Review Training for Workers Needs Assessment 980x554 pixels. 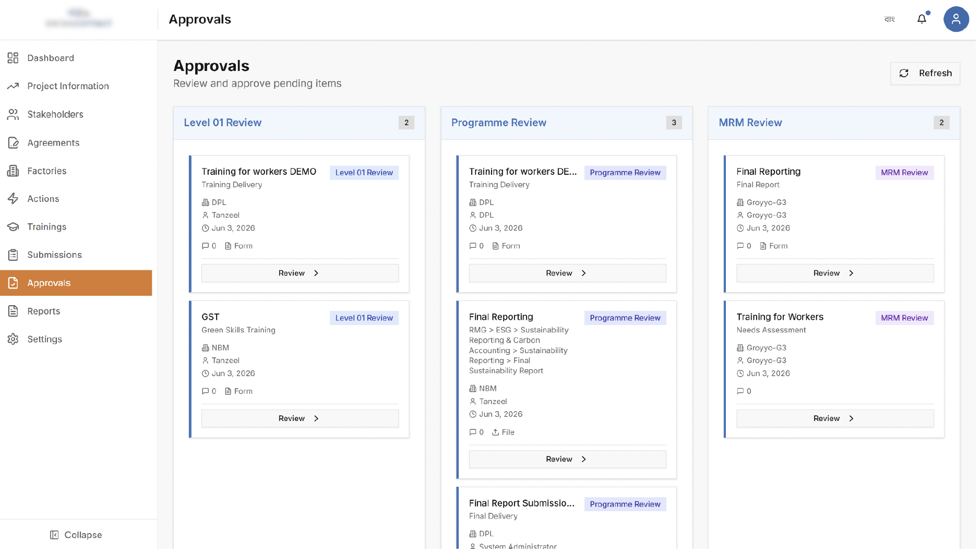click(x=835, y=418)
